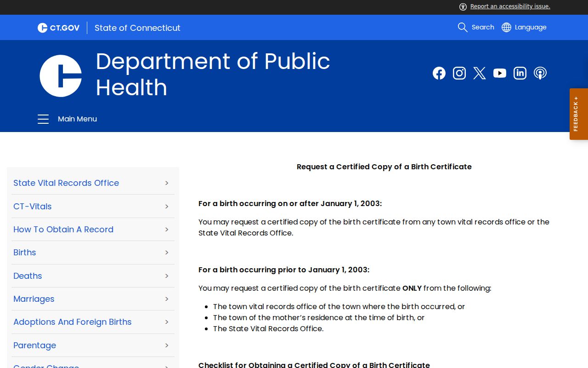This screenshot has width=588, height=368.
Task: Click heading about births prior to January 1, 2003
Action: pyautogui.click(x=284, y=270)
